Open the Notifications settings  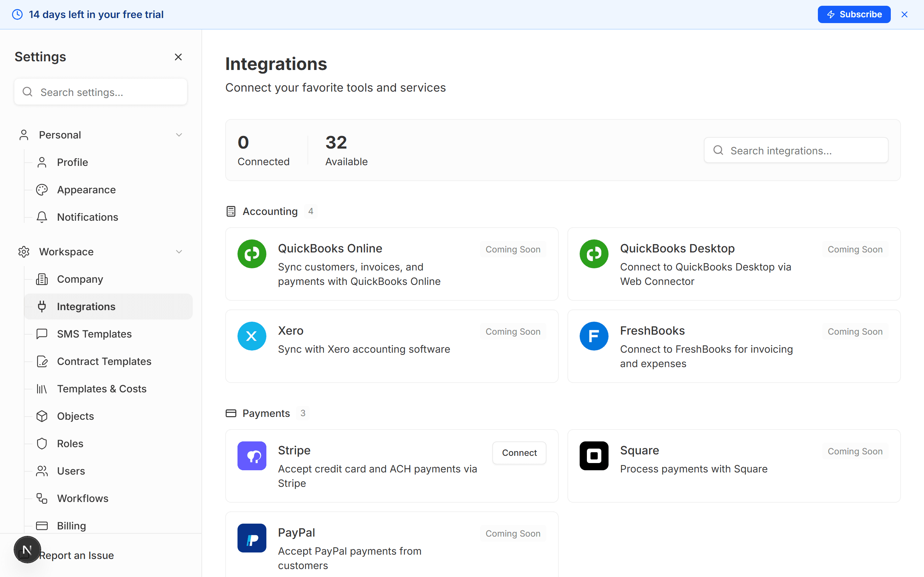coord(87,217)
